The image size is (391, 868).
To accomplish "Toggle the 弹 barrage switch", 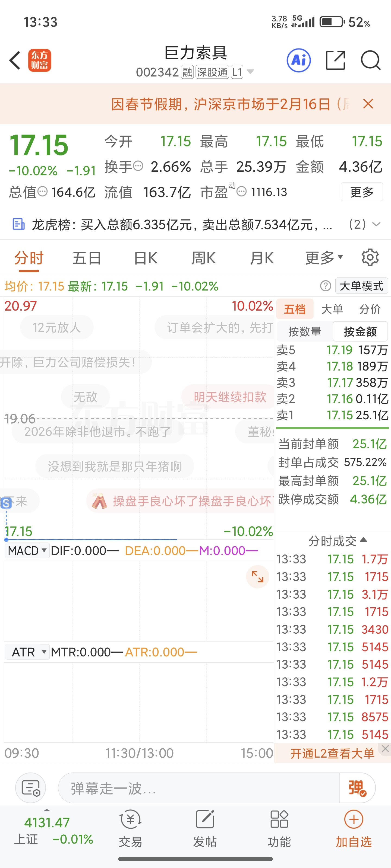I will [x=357, y=788].
